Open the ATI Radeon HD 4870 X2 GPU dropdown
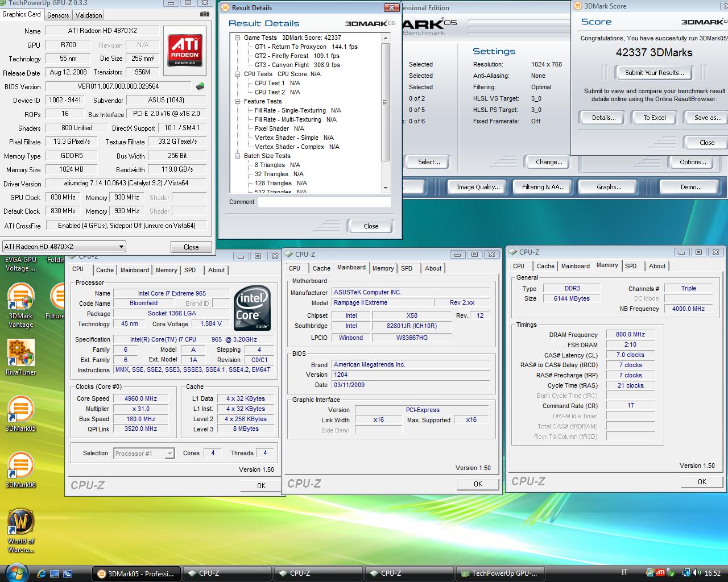The height and width of the screenshot is (582, 728). click(64, 247)
